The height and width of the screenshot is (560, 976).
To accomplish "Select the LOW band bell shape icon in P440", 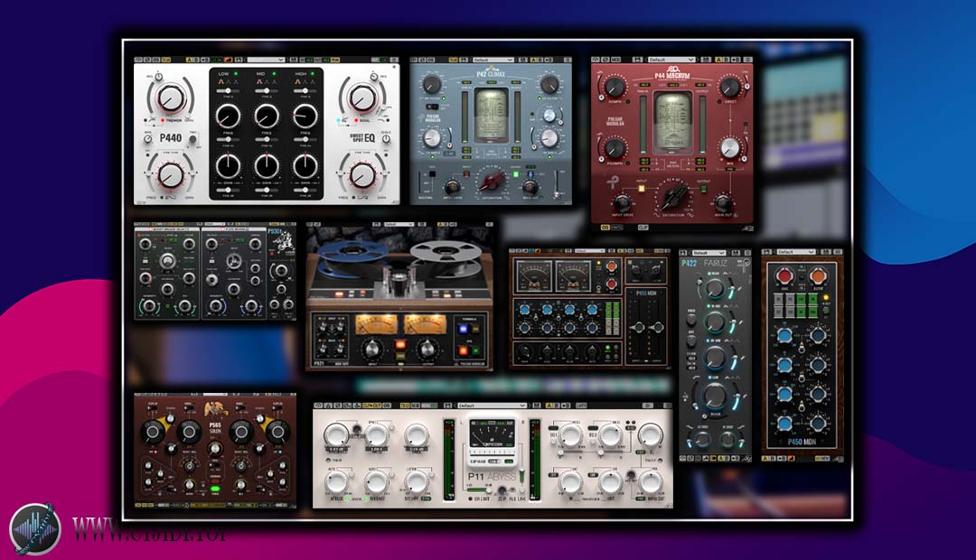I will pos(221,81).
